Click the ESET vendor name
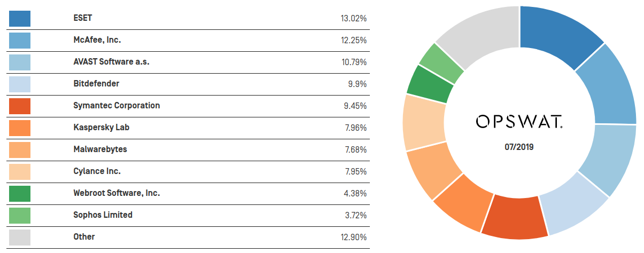Screen dimensions: 644x253 (x=83, y=18)
